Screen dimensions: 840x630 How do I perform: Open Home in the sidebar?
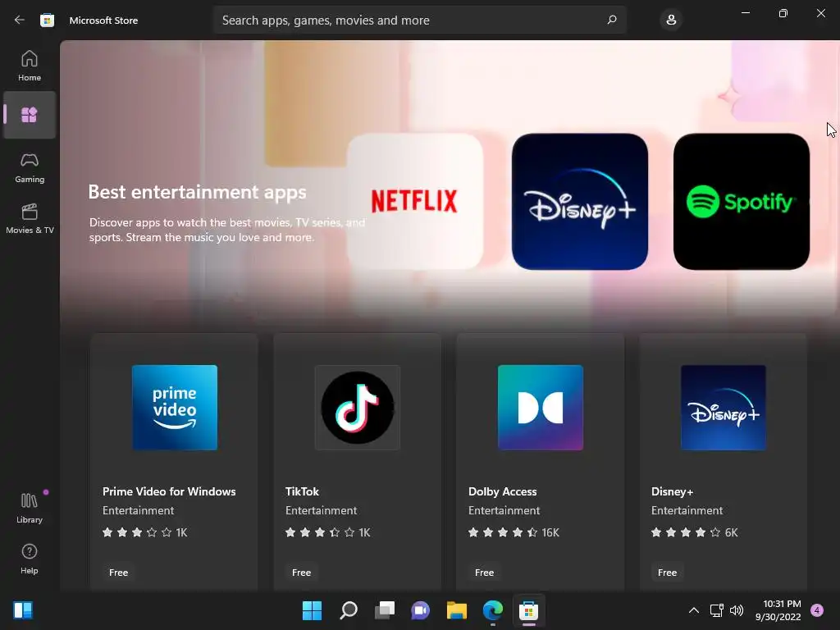click(x=30, y=66)
